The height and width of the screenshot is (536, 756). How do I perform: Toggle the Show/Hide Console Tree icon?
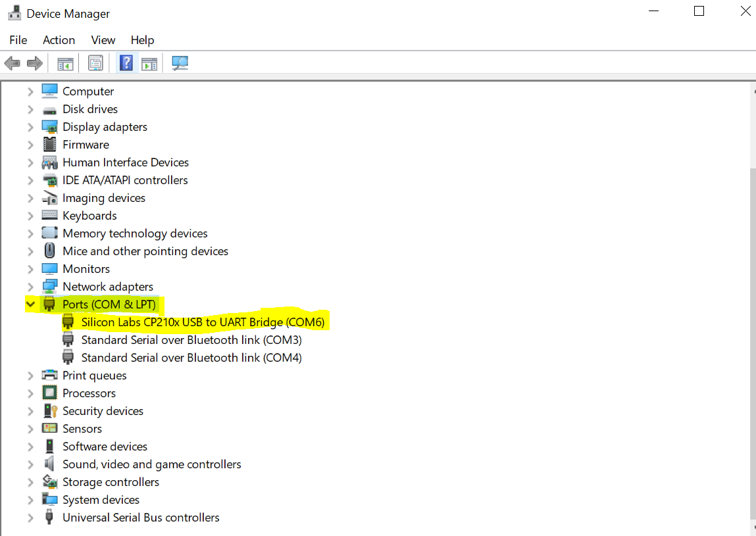(x=65, y=62)
